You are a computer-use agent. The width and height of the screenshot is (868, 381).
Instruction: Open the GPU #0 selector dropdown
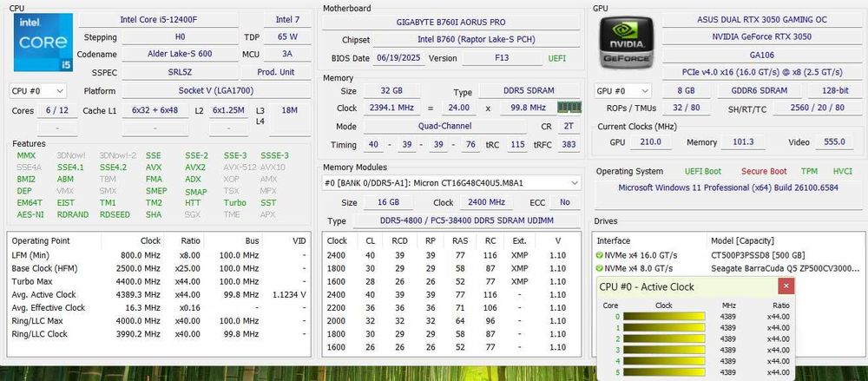[622, 91]
